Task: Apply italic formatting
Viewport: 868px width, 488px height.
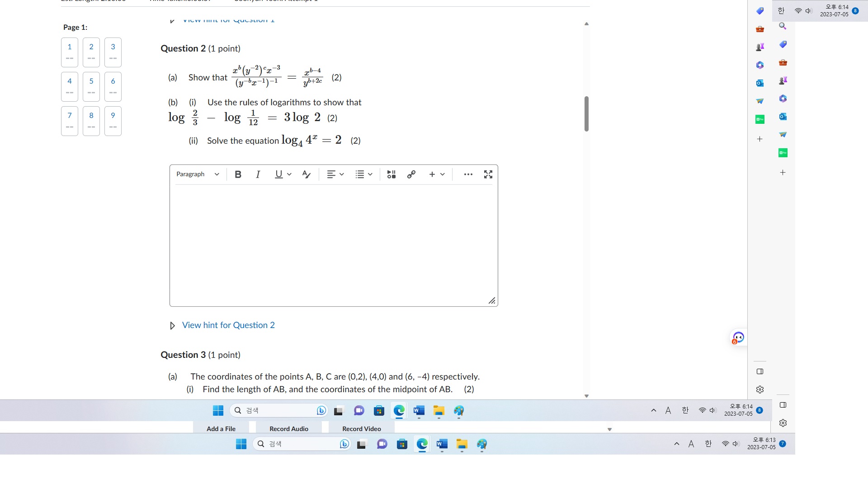Action: (258, 174)
